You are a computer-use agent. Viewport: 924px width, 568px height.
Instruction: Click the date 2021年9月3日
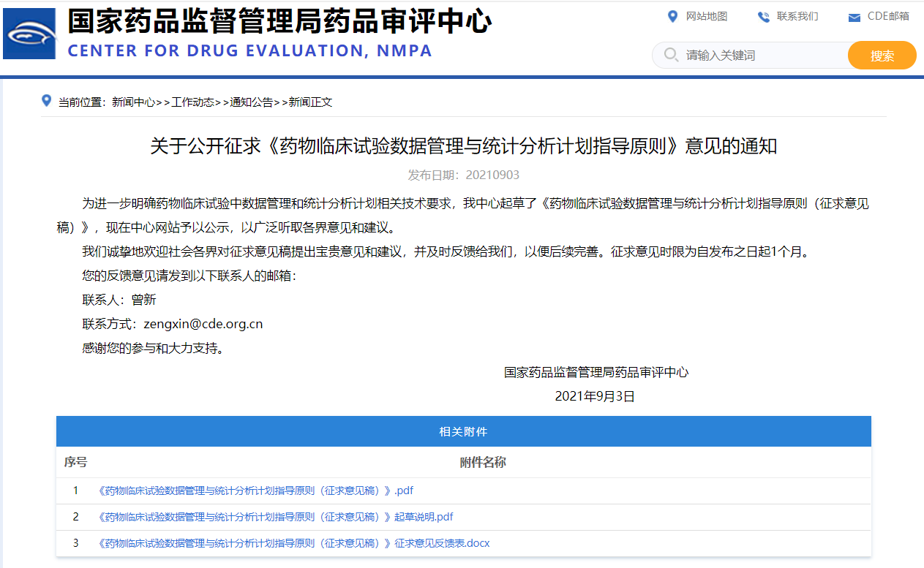click(595, 396)
